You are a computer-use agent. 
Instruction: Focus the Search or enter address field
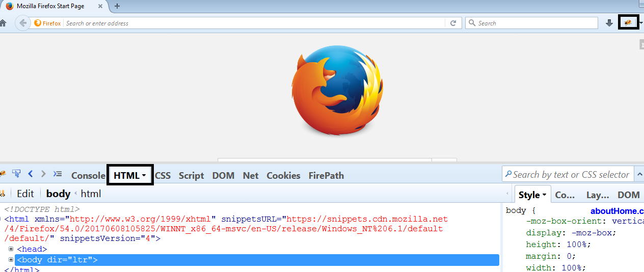(x=255, y=23)
